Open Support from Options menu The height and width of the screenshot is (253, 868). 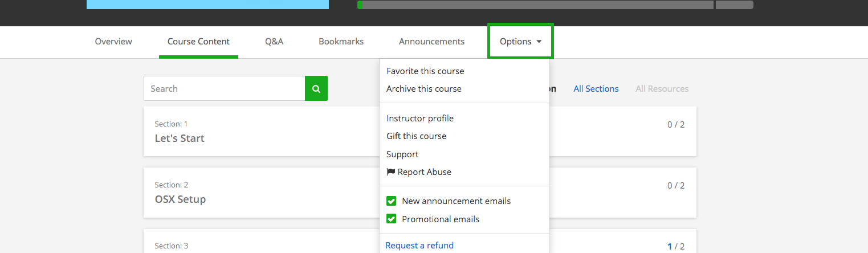tap(402, 154)
